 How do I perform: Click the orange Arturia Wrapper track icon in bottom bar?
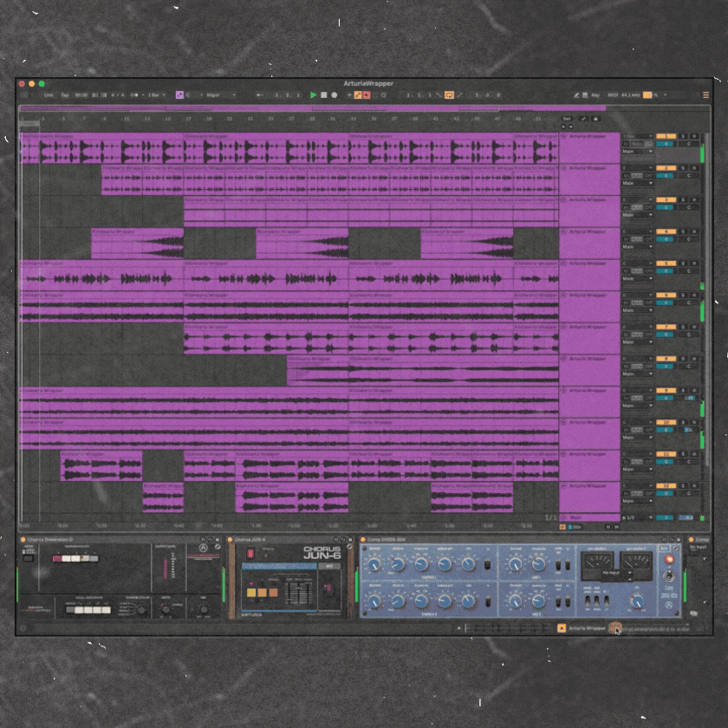(562, 628)
